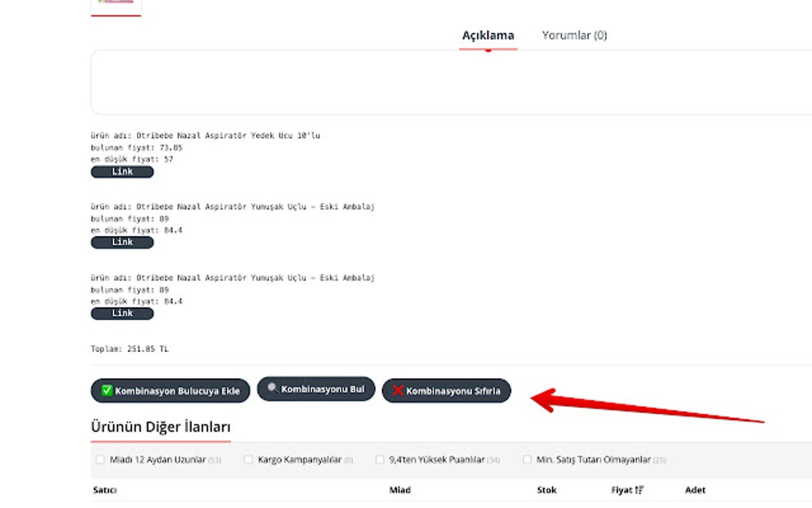This screenshot has width=812, height=508.
Task: Reset with the Kombinasyonu Sıfırla button
Action: pyautogui.click(x=447, y=390)
